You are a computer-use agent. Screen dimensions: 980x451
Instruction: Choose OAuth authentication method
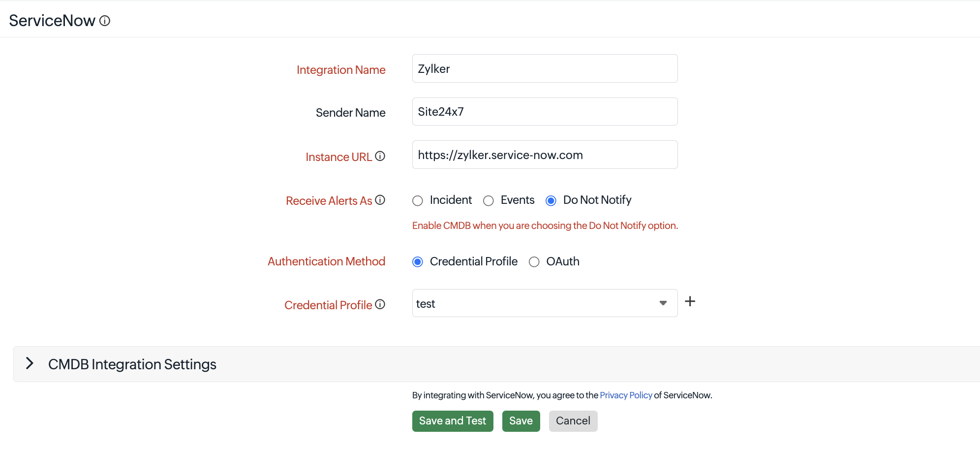click(x=534, y=262)
